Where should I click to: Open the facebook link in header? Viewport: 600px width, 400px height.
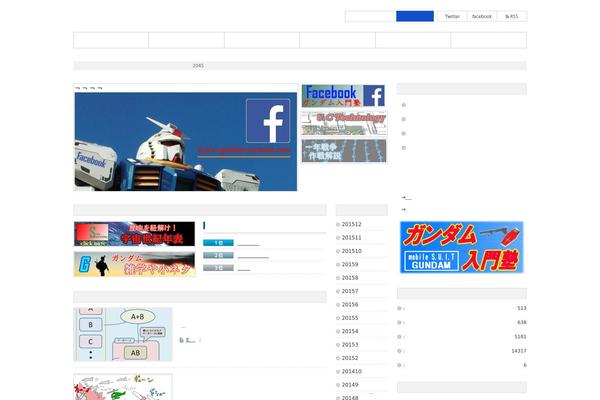pyautogui.click(x=482, y=16)
